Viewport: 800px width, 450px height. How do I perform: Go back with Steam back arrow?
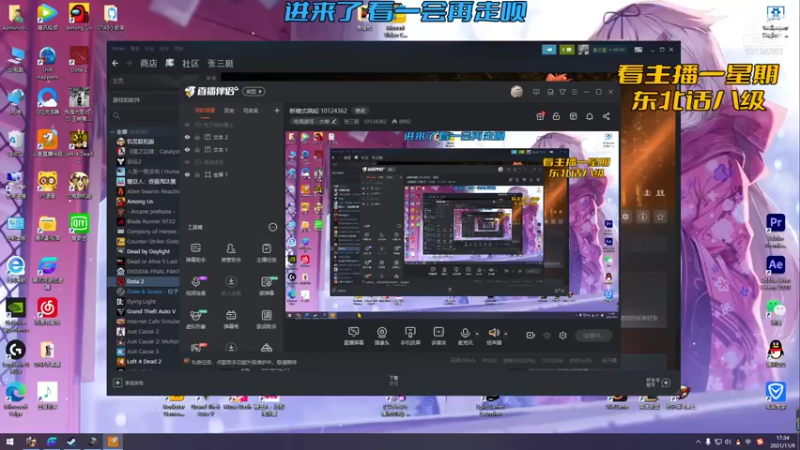click(x=115, y=63)
